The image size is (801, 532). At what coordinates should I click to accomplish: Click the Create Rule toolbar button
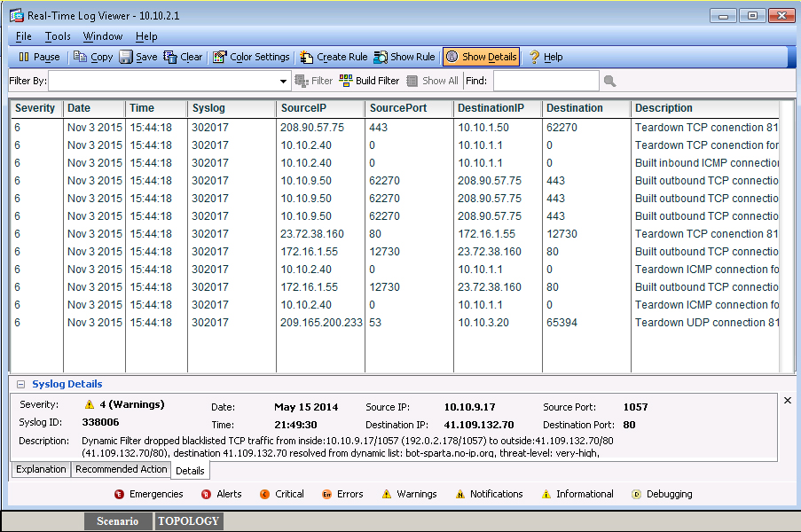pyautogui.click(x=334, y=57)
